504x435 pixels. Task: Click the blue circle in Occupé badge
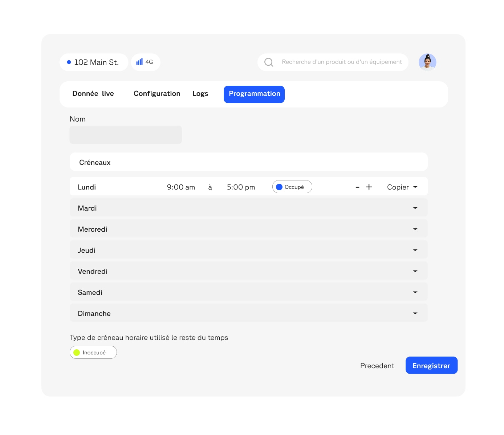coord(279,187)
